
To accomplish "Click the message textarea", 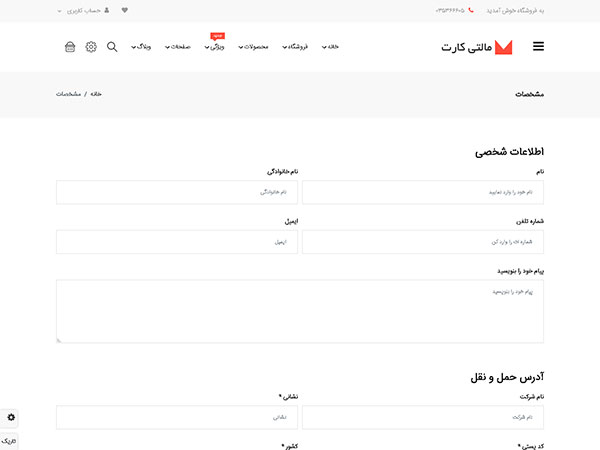I will 300,311.
